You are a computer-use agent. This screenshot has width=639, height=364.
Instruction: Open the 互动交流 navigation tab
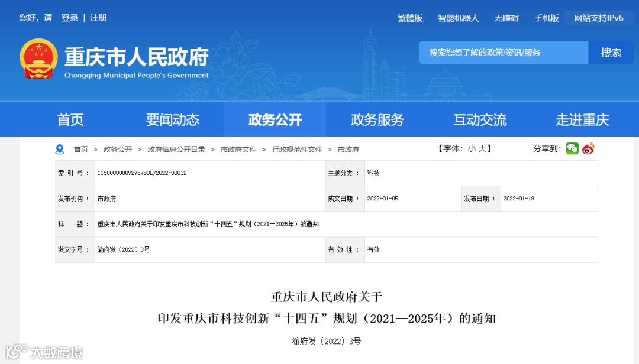[x=480, y=120]
